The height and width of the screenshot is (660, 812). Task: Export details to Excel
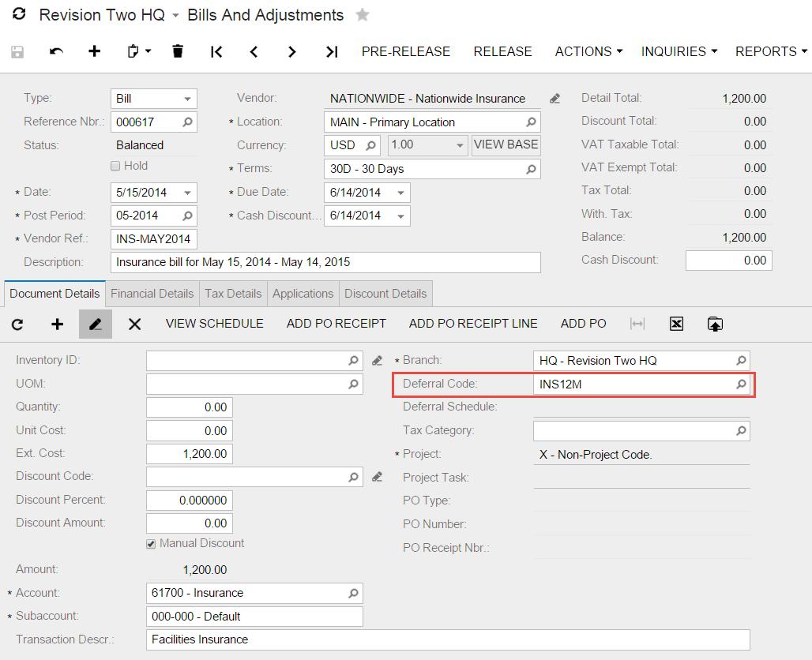pos(676,324)
